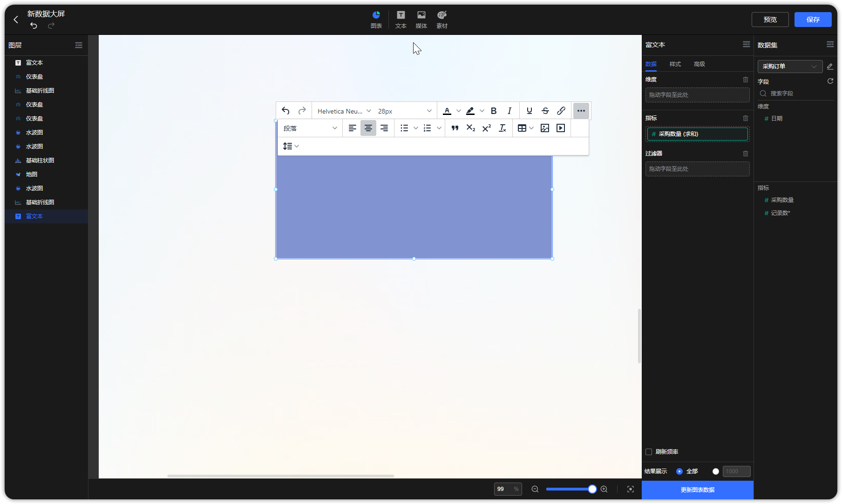Click the zoom percentage input 99
This screenshot has width=842, height=504.
pos(508,489)
